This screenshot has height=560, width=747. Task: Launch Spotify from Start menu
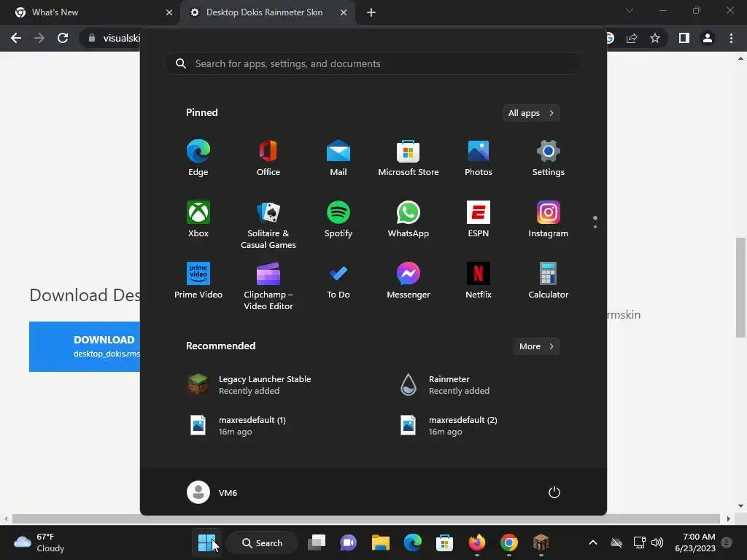(x=338, y=219)
